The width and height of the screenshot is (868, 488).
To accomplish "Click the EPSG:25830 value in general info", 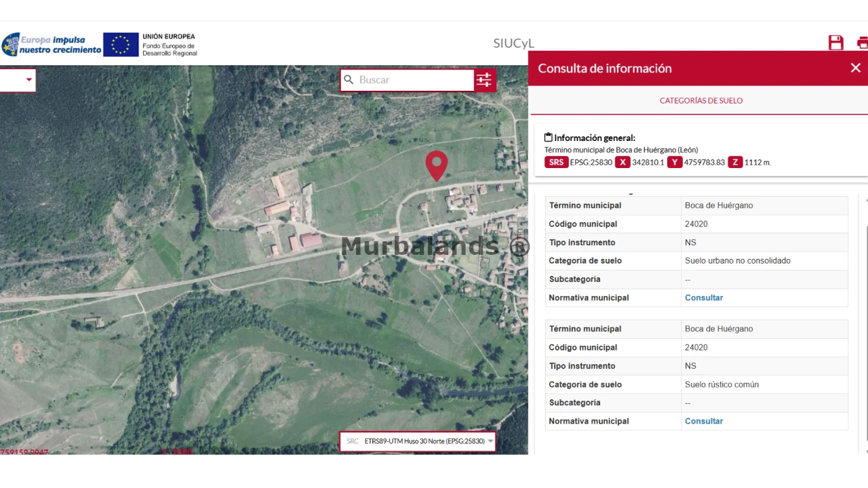I will point(591,163).
